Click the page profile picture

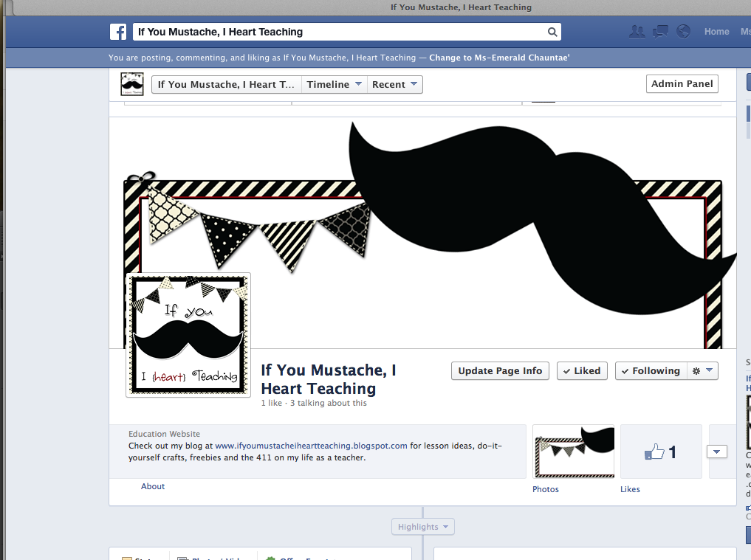188,335
